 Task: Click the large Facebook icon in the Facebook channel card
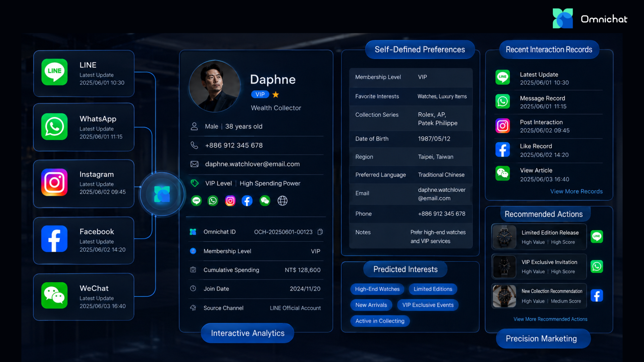point(54,239)
